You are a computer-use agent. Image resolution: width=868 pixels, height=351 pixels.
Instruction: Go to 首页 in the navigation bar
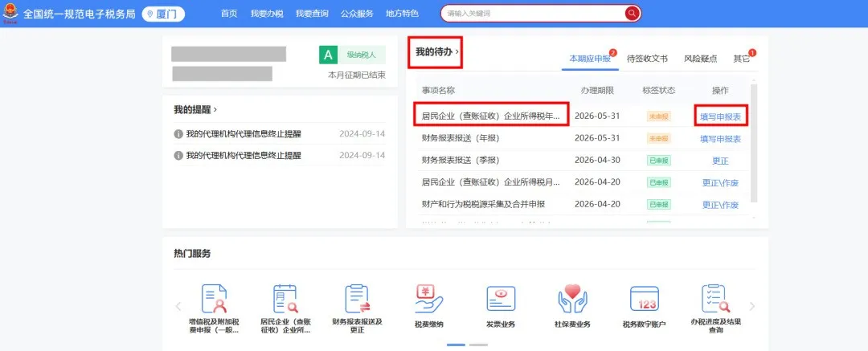228,14
